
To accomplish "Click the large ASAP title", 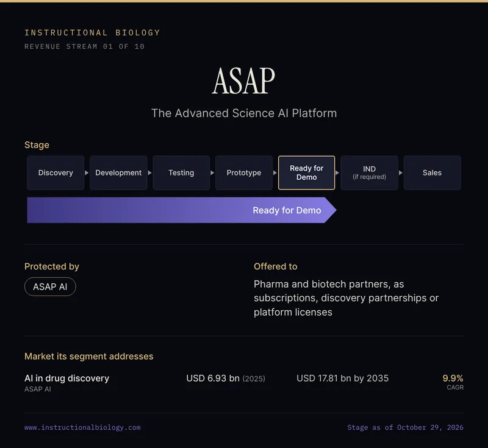I will click(x=243, y=81).
